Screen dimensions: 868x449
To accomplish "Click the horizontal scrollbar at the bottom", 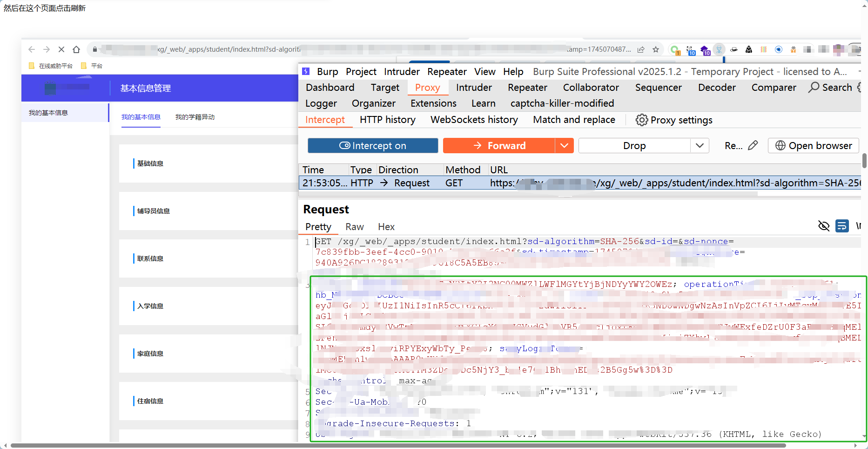I will 398,446.
